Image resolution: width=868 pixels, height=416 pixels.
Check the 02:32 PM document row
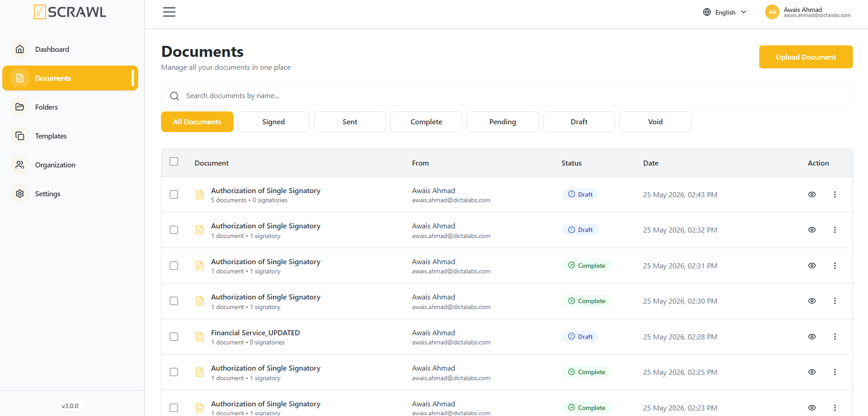[x=174, y=230]
